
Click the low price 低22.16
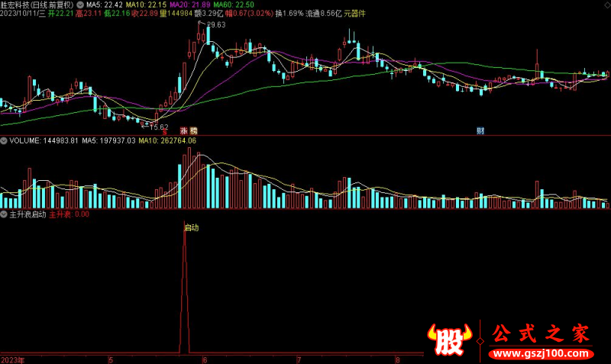point(117,14)
